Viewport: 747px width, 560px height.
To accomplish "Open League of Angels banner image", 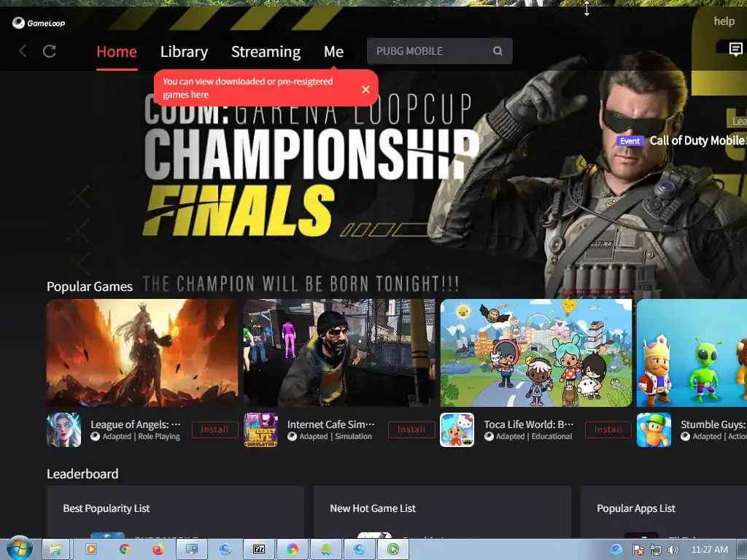I will [x=142, y=353].
